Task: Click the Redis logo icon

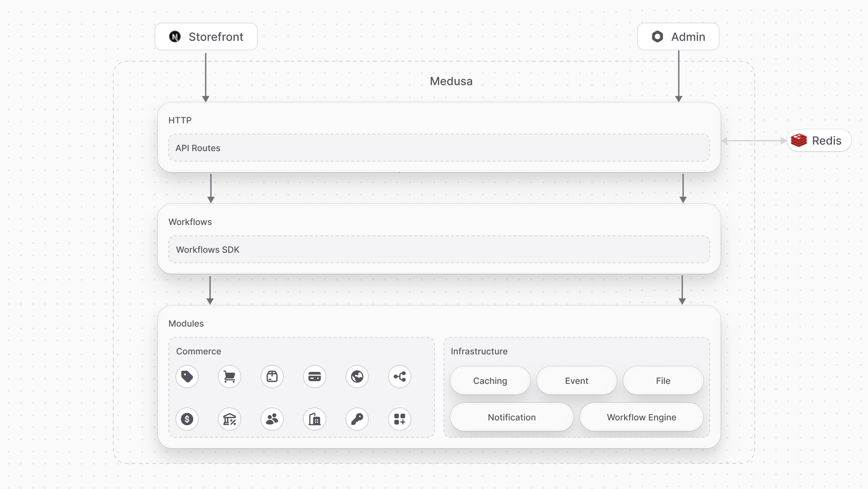Action: [x=799, y=140]
